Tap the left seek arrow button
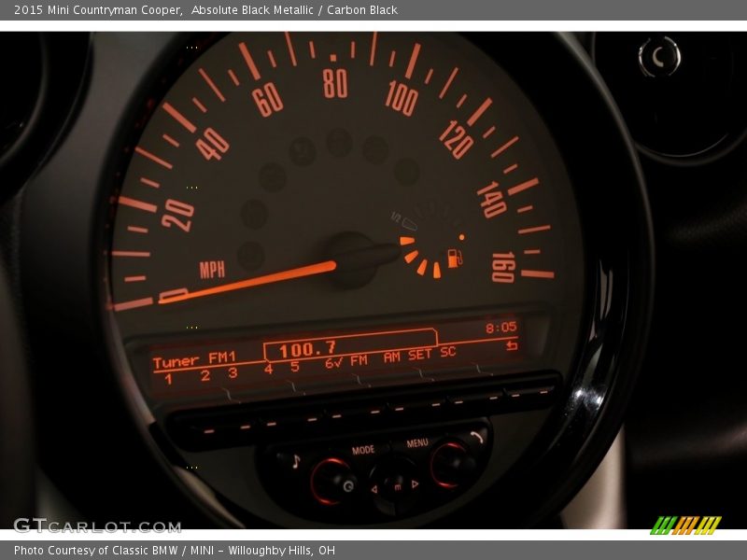Viewport: 747px width, 560px height. (x=374, y=489)
